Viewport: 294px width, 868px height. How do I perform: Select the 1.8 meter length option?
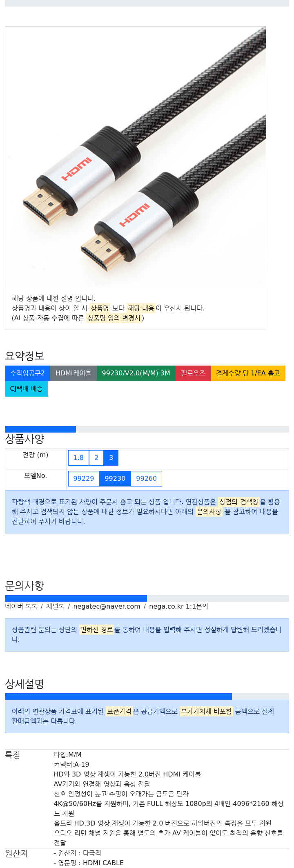(x=78, y=458)
